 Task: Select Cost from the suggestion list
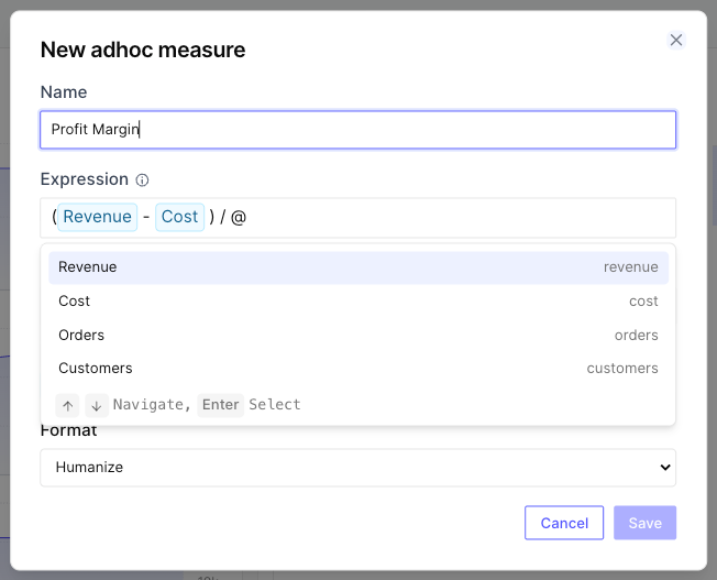click(358, 301)
